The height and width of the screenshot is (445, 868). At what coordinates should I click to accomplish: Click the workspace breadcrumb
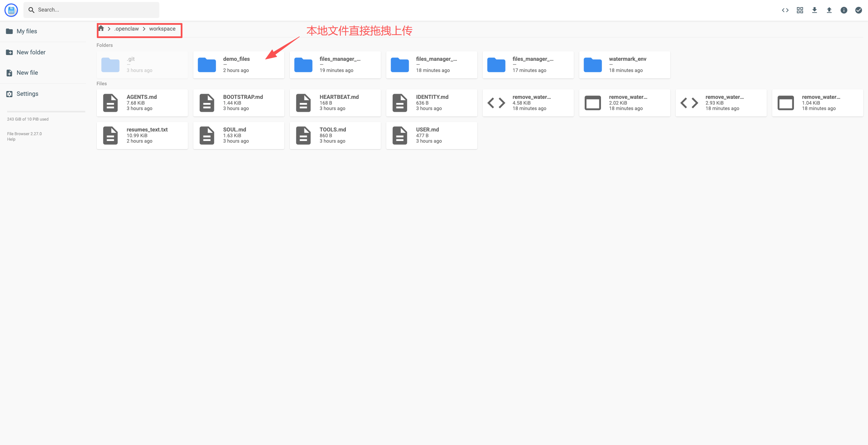[162, 29]
